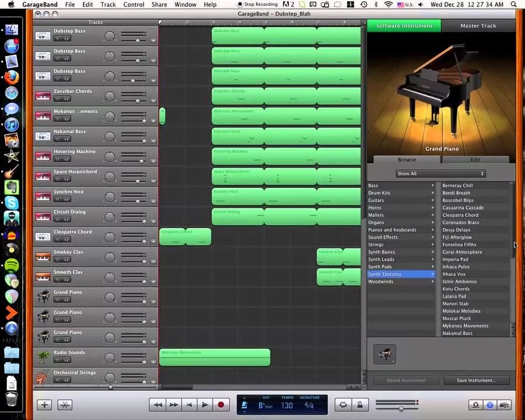Toggle mute/solo buttons on Space Harpsichord track
The height and width of the screenshot is (420, 525).
coord(62,179)
